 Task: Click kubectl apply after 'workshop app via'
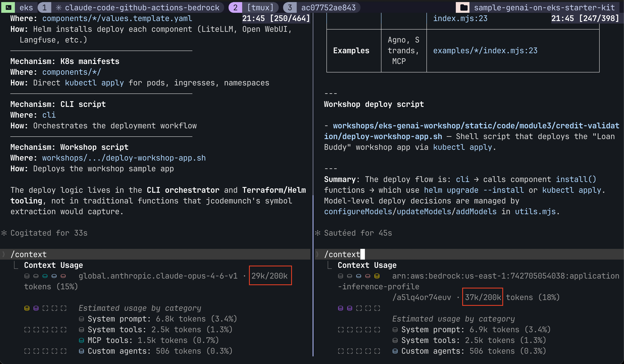coord(463,147)
